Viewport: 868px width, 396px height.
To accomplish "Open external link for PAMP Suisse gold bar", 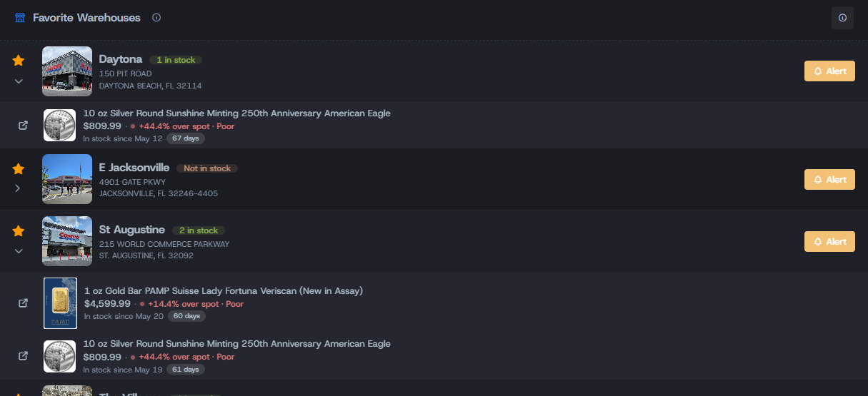I will pos(23,303).
